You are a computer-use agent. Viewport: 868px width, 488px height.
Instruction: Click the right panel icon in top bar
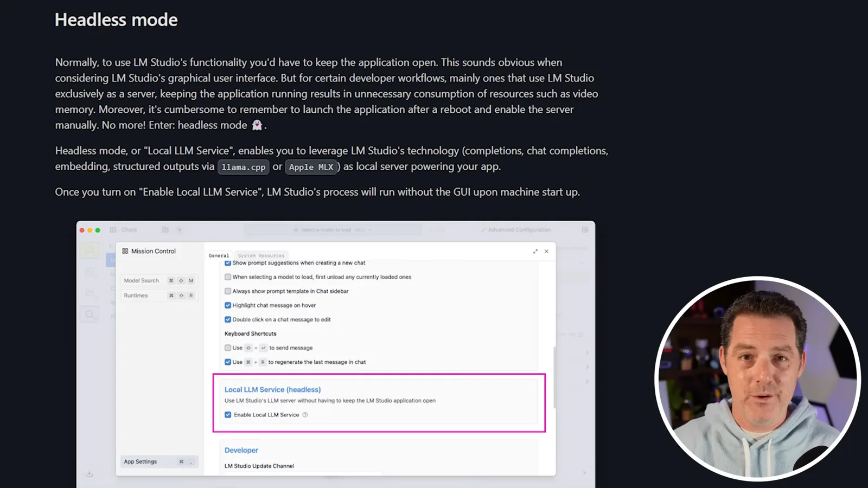[x=585, y=230]
